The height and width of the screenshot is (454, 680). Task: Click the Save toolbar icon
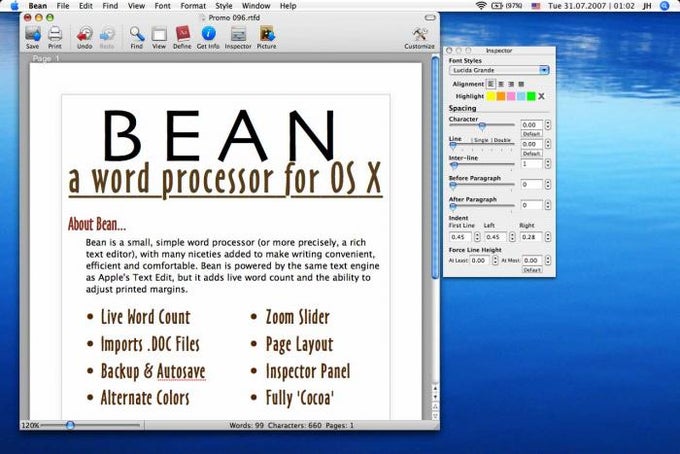tap(33, 34)
